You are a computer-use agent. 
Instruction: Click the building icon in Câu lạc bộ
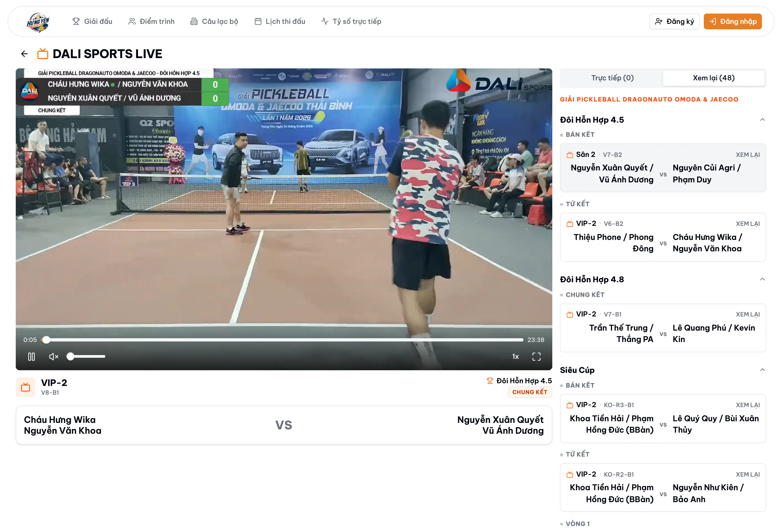[194, 21]
